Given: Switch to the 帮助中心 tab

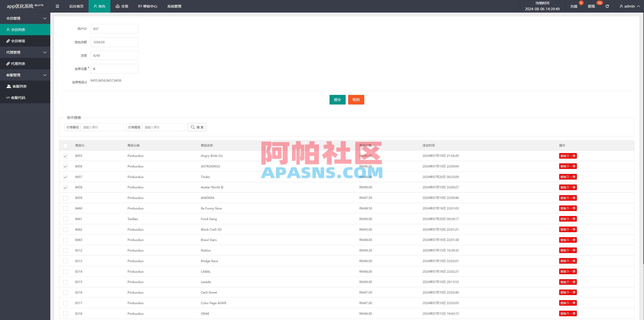Looking at the screenshot, I should click(148, 6).
